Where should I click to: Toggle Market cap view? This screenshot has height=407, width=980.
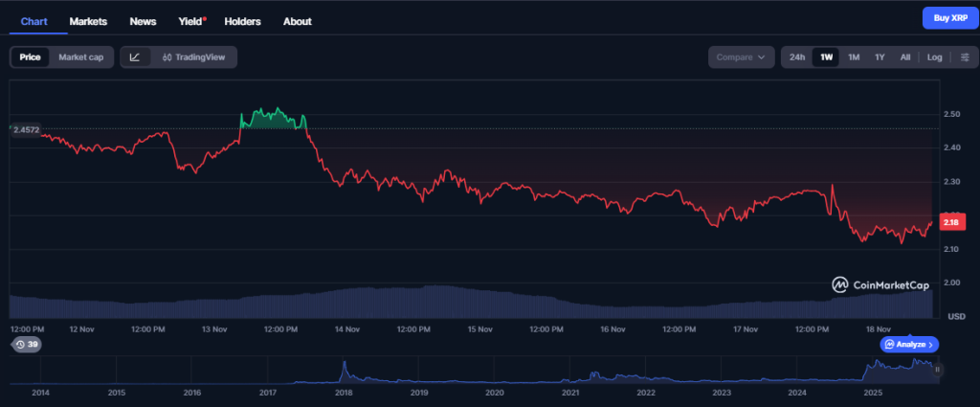click(80, 57)
